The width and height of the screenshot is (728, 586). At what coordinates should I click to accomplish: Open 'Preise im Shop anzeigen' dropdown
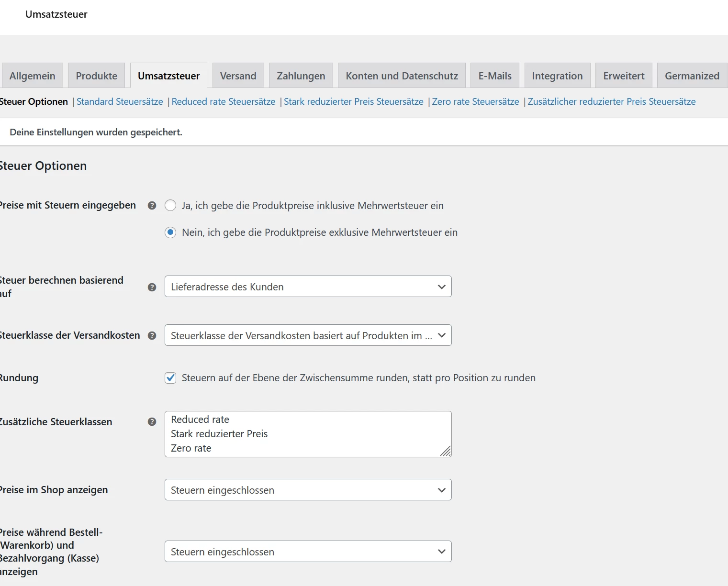(x=308, y=490)
